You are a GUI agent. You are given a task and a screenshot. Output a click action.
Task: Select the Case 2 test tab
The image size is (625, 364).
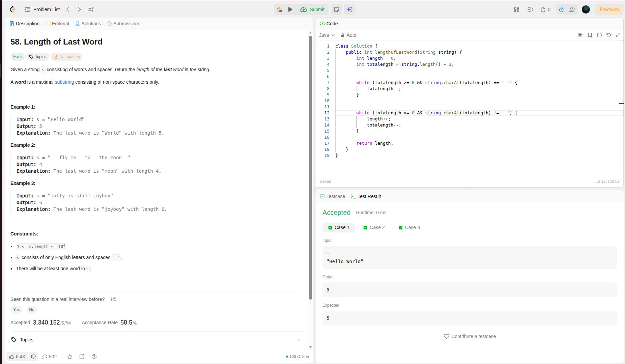coord(374,227)
